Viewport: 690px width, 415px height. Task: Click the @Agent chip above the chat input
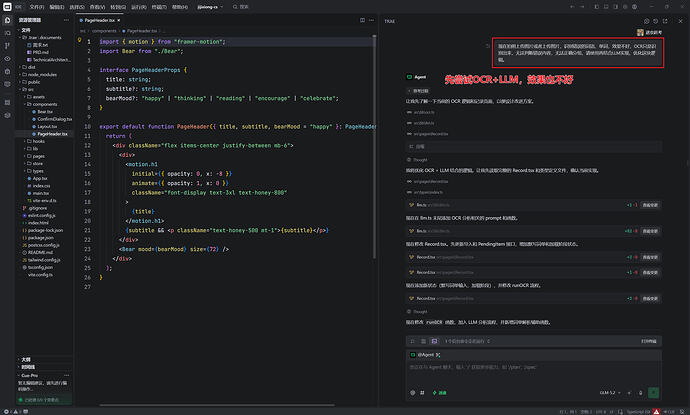[425, 355]
